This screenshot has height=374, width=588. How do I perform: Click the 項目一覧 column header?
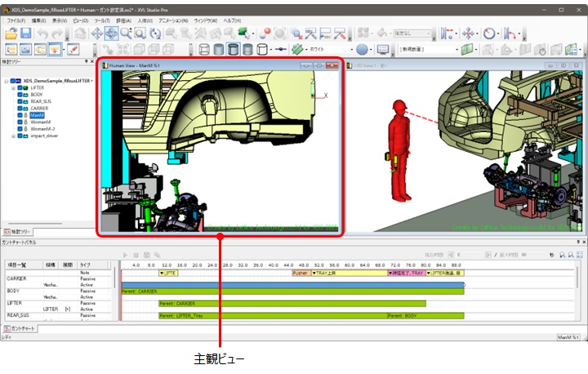coord(18,265)
